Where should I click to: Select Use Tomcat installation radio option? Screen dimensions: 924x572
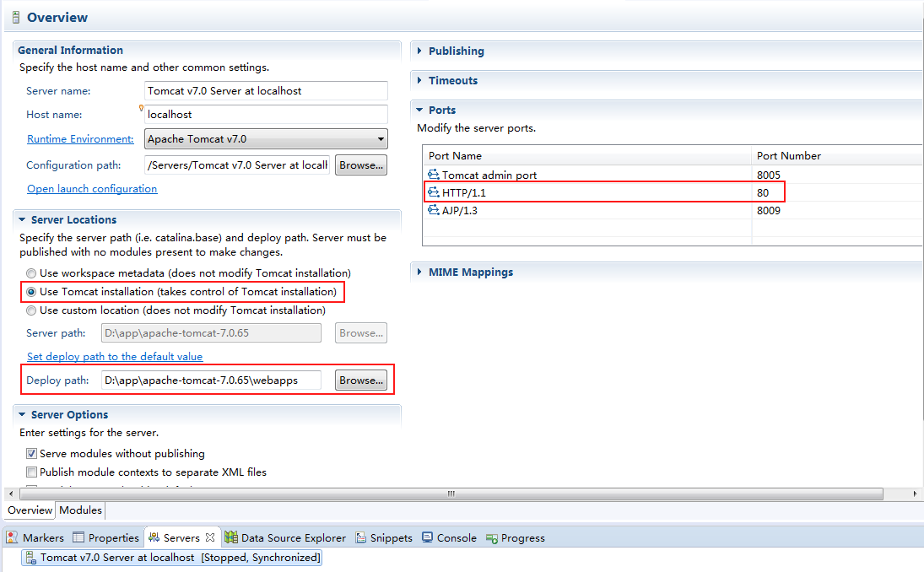click(x=31, y=292)
